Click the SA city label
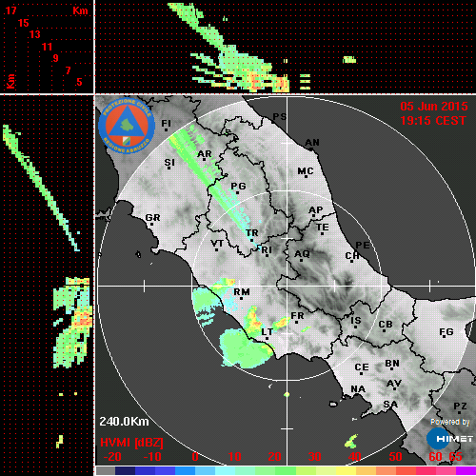The width and height of the screenshot is (476, 476). click(390, 405)
